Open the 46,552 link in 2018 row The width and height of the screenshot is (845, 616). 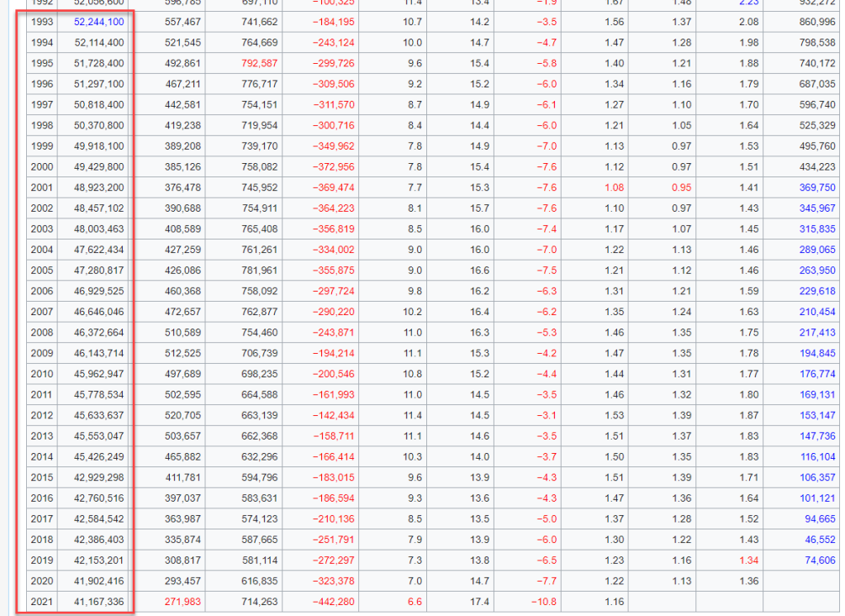820,540
